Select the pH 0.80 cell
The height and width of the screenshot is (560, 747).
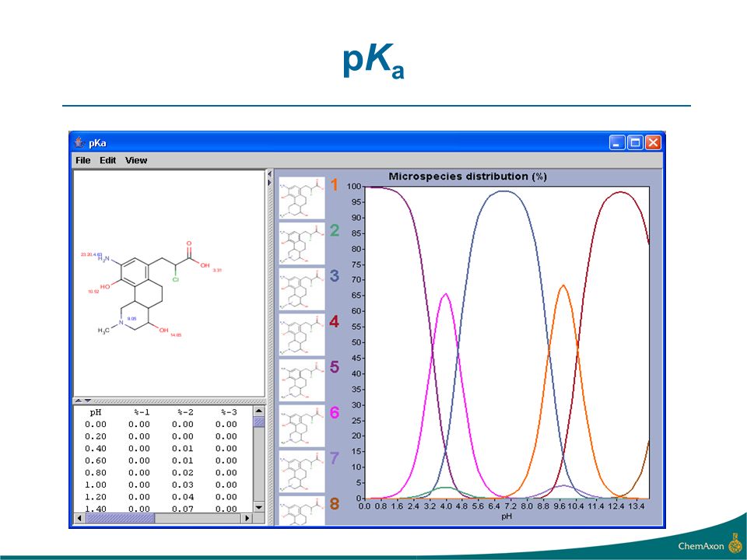96,473
